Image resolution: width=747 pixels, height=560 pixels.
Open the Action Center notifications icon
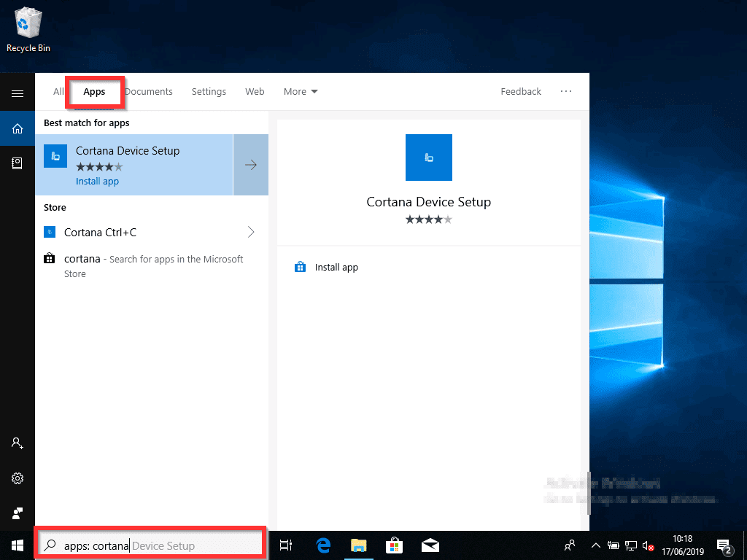pos(724,545)
